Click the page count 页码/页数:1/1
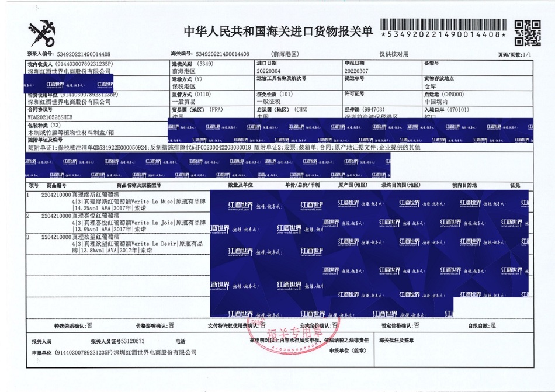 click(x=514, y=54)
